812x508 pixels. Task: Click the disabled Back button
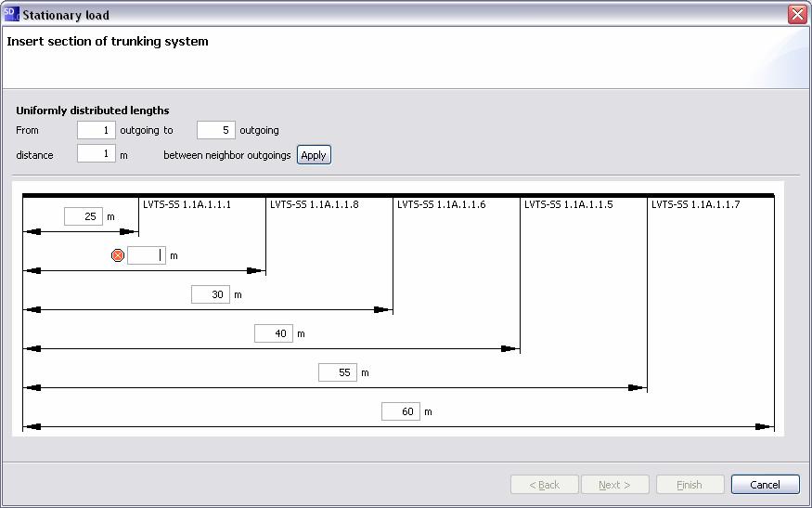544,485
